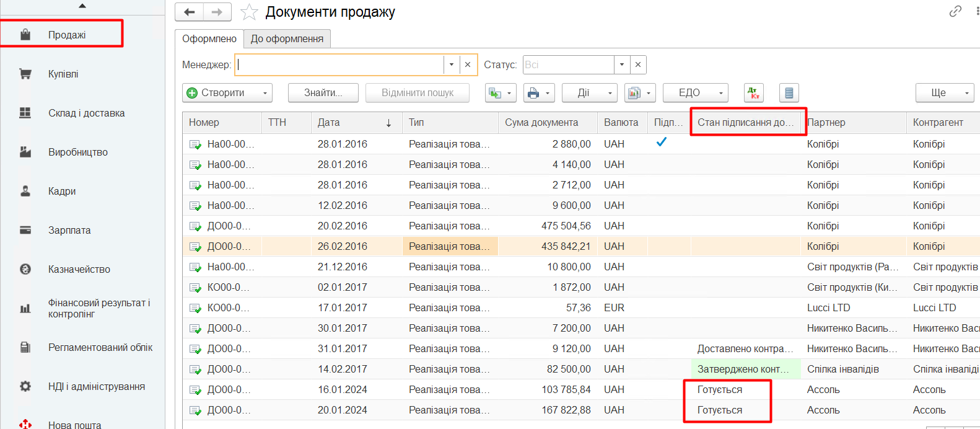The image size is (980, 429).
Task: Click the Сума документа column header
Action: (x=548, y=123)
